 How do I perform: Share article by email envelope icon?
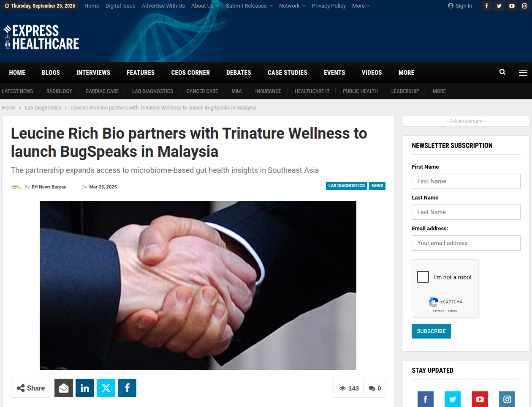(x=64, y=388)
